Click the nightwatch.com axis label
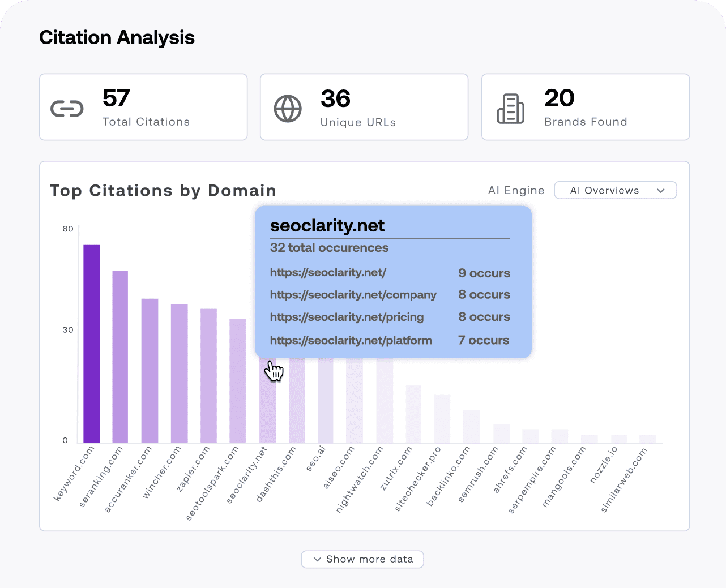The width and height of the screenshot is (726, 588). pyautogui.click(x=359, y=480)
